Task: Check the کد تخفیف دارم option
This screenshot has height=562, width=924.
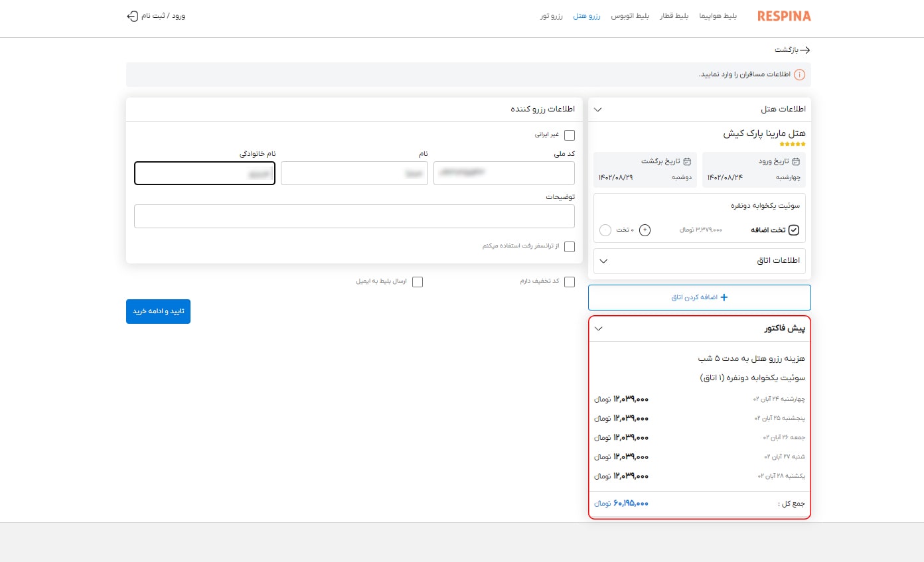Action: click(570, 281)
